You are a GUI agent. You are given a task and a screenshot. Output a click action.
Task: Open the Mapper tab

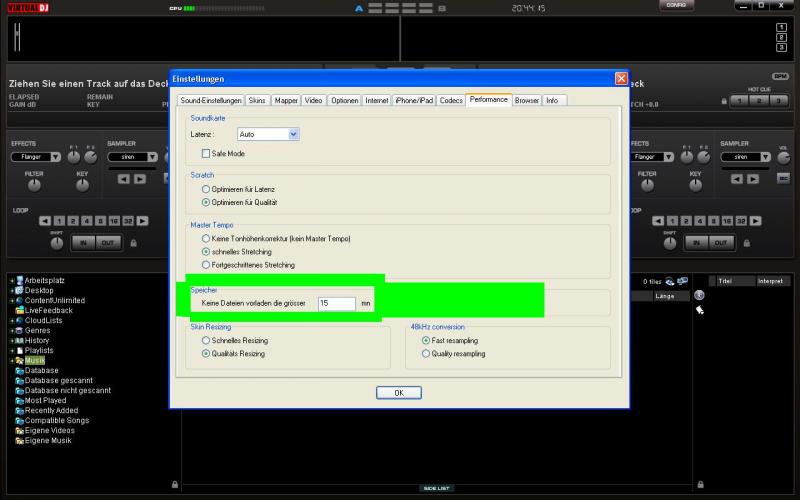click(286, 101)
